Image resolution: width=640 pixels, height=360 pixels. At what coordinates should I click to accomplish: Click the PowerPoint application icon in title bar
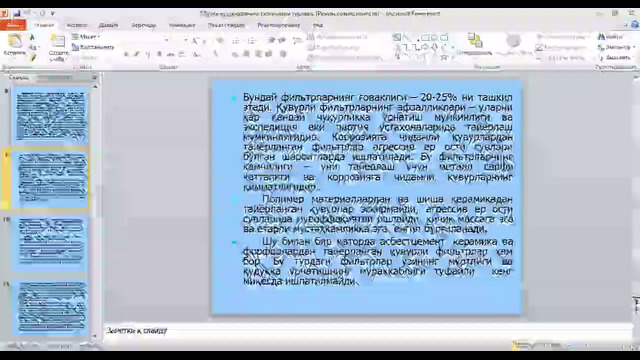tap(4, 13)
